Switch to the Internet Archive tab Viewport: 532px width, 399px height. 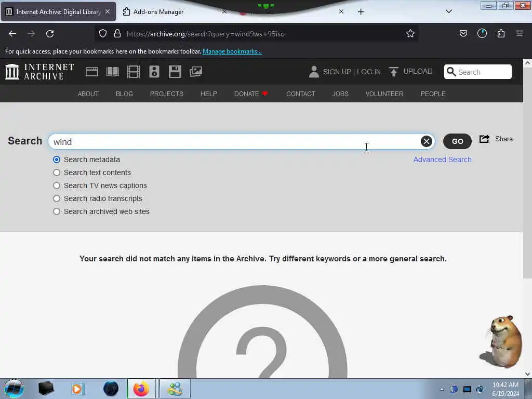58,12
